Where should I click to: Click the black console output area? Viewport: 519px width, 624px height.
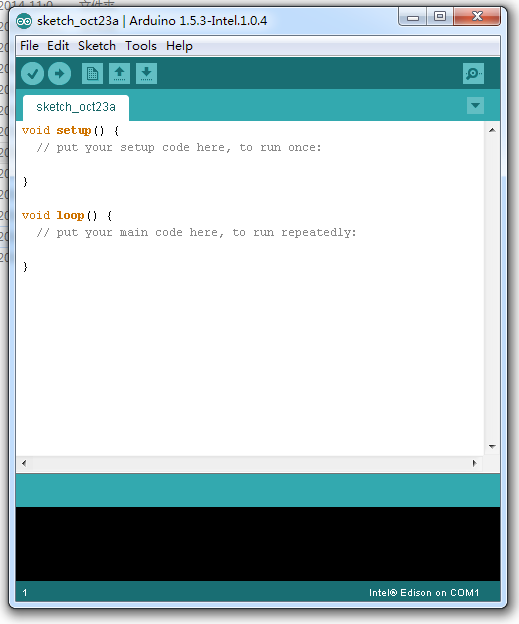point(258,544)
